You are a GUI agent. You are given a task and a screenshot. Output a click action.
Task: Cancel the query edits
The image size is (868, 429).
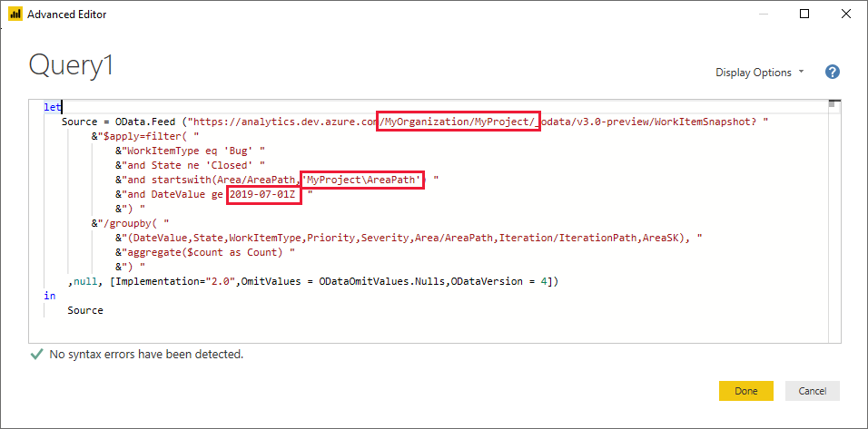tap(812, 391)
